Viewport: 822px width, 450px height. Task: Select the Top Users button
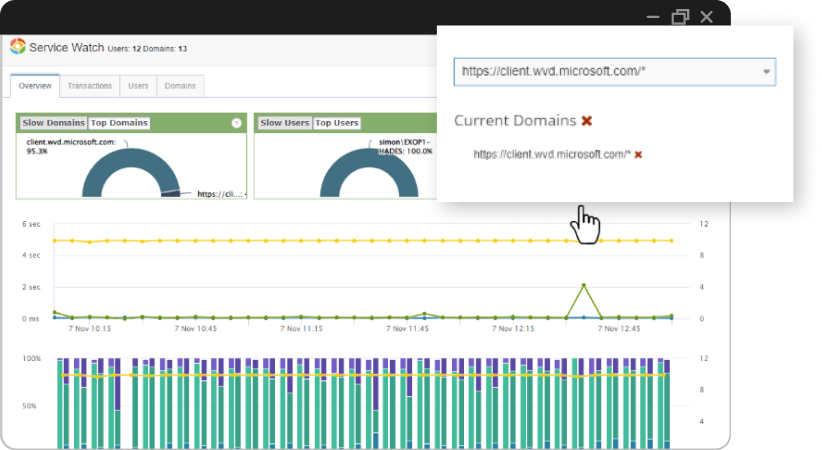pos(337,123)
